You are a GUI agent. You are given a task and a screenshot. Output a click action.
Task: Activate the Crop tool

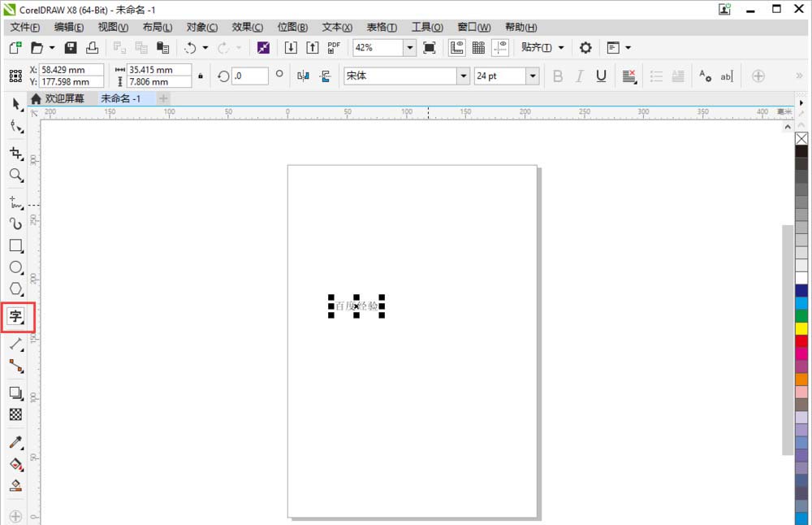coord(15,153)
